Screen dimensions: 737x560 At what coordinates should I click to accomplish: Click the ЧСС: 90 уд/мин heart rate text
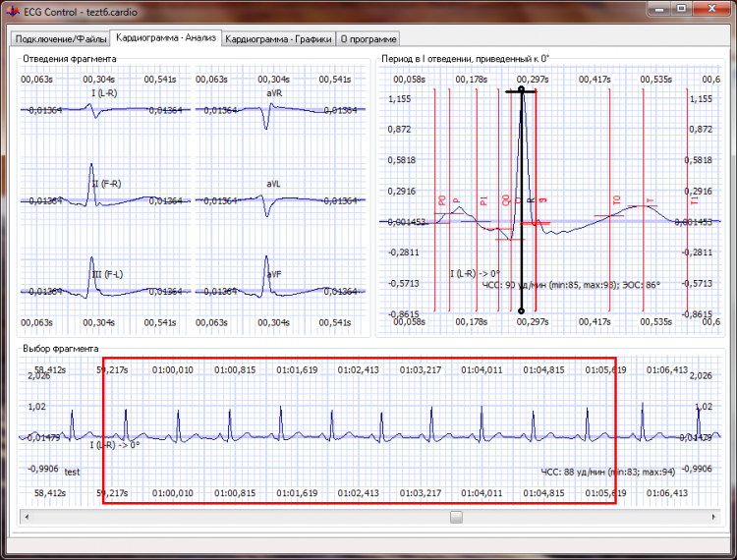click(571, 285)
